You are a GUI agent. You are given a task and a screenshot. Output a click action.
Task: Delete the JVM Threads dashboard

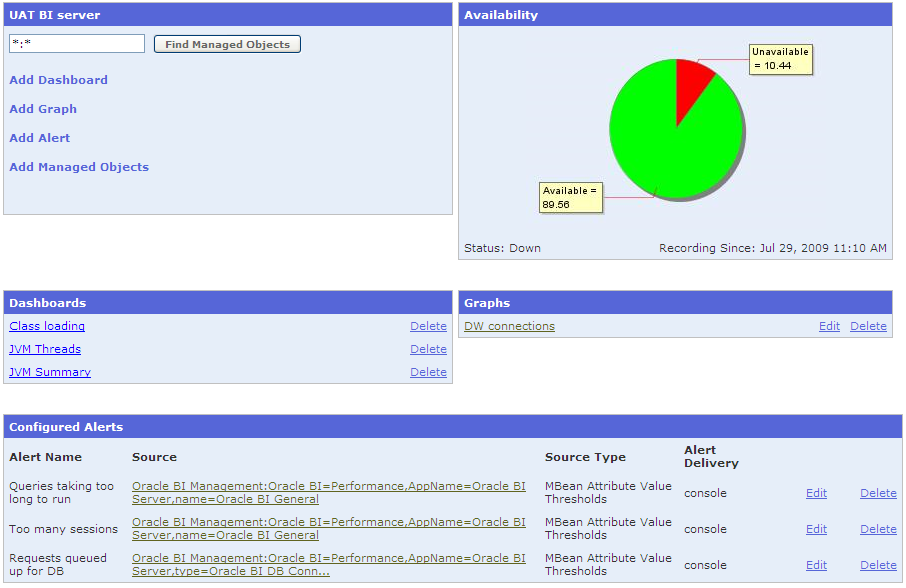pyautogui.click(x=428, y=349)
